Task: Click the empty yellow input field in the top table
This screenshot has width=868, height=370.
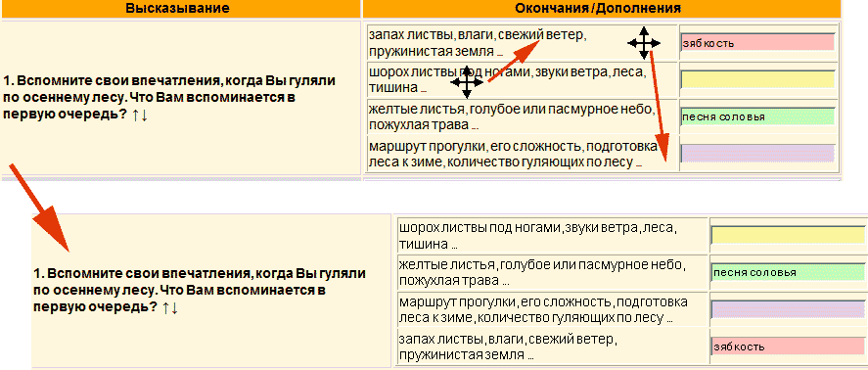Action: 757,79
